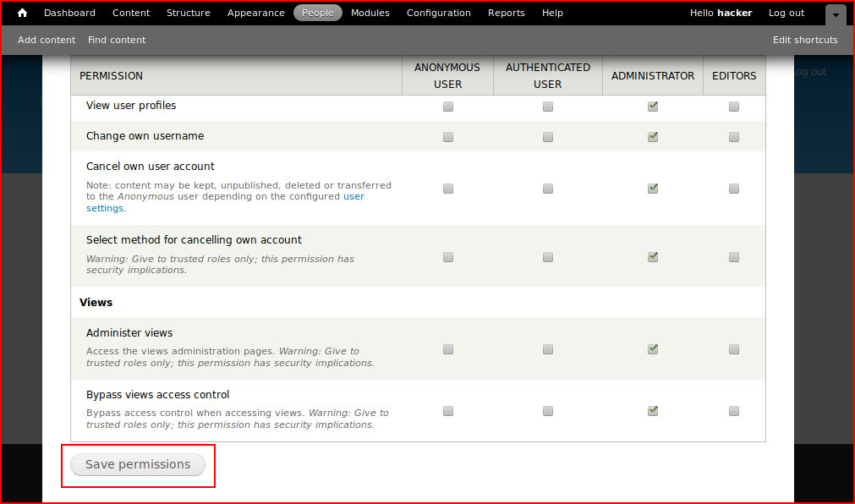Open the Find content shortcut

click(x=117, y=40)
